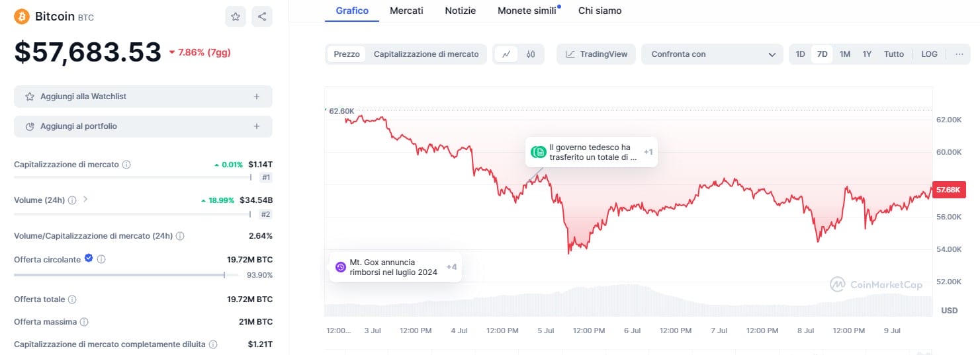Enable LOG scale on chart
The width and height of the screenshot is (980, 355).
tap(929, 54)
